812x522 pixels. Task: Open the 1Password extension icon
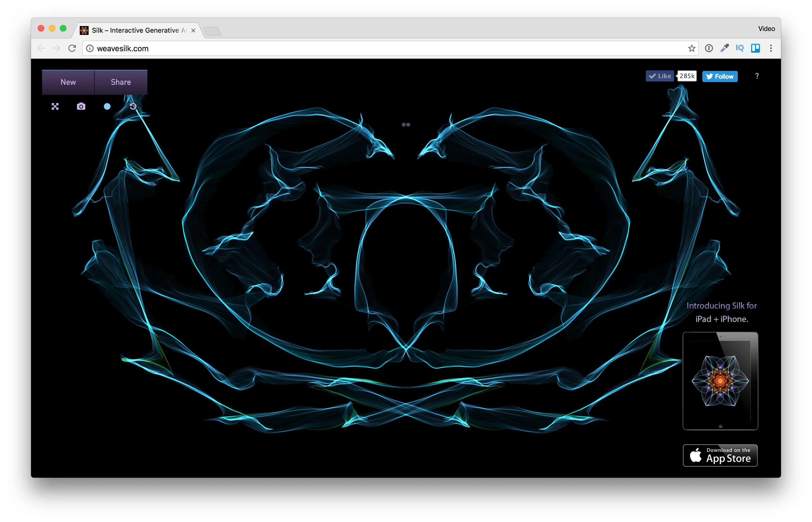(x=709, y=49)
